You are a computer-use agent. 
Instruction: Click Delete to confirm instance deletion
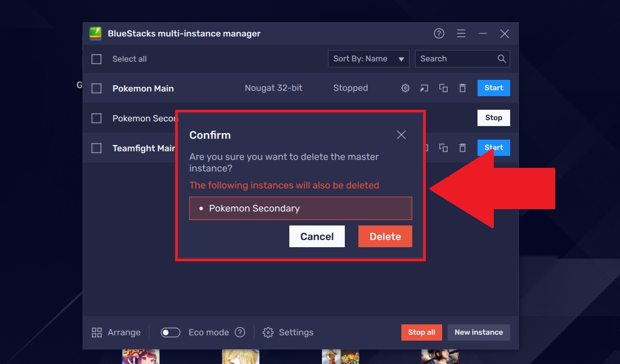click(385, 236)
